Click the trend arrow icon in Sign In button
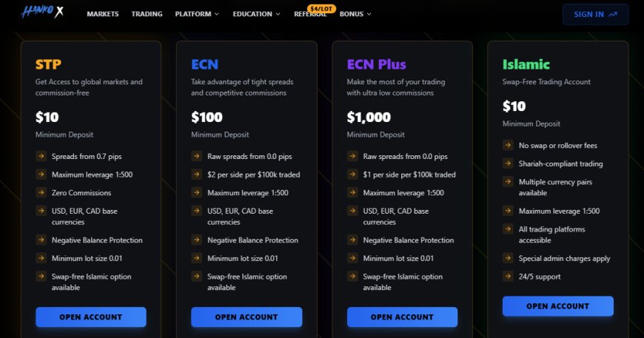 point(613,14)
